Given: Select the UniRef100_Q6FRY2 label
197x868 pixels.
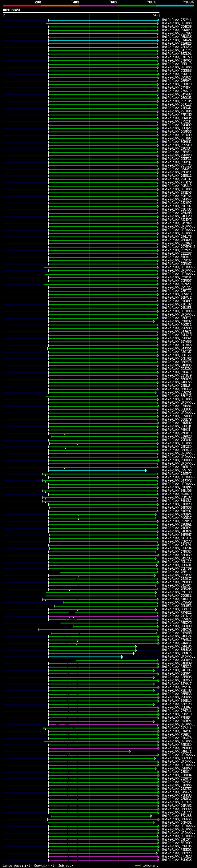Looking at the screenshot, I should [177, 81].
